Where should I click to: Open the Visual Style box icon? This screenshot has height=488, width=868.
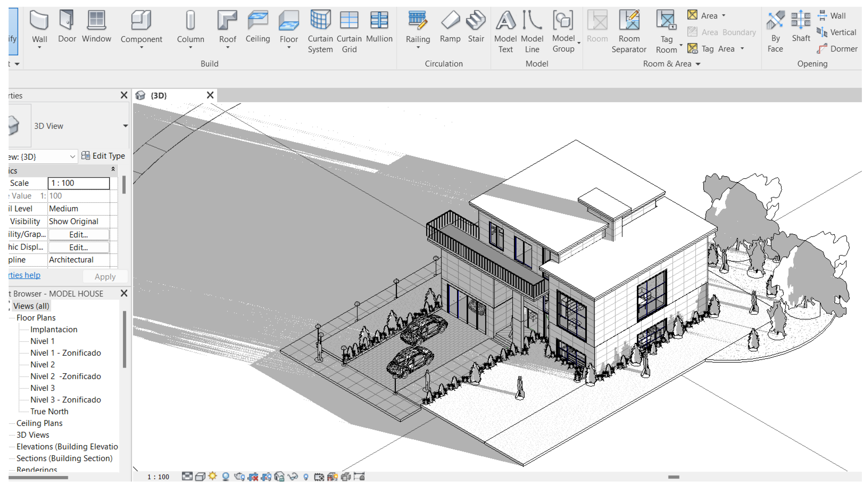click(200, 476)
